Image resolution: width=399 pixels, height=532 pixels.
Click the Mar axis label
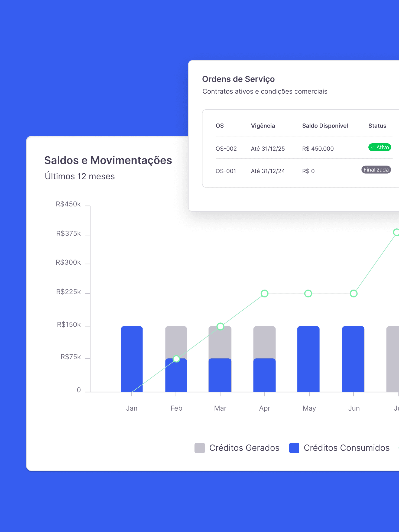[x=220, y=408]
